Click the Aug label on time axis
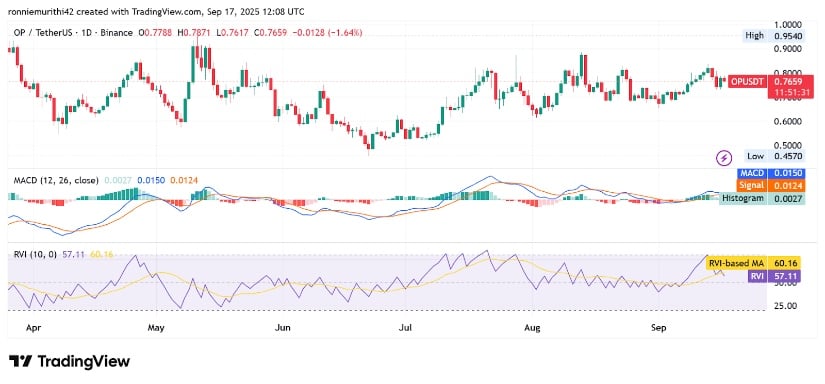Screen dimensions: 825x384 point(532,328)
